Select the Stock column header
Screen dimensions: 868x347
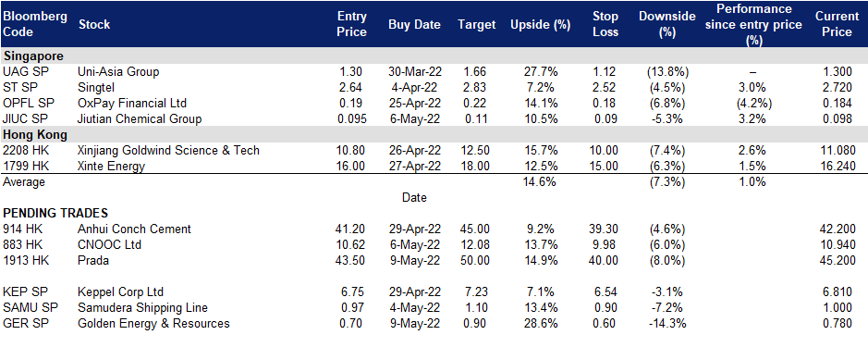click(94, 25)
